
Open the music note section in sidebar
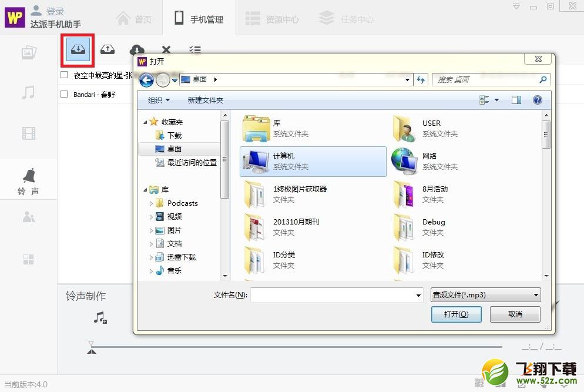28,92
